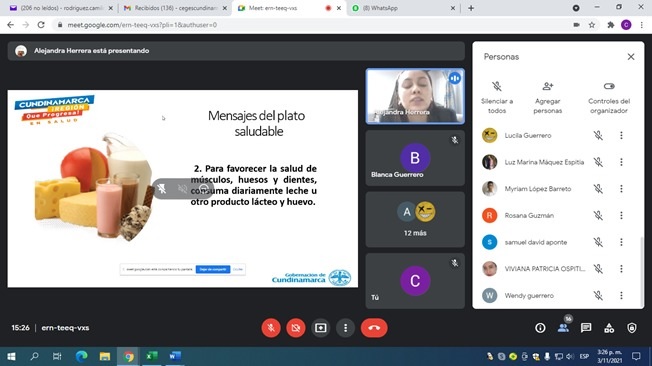The image size is (652, 366).
Task: Open more options for Wendy guerrero
Action: tap(621, 295)
